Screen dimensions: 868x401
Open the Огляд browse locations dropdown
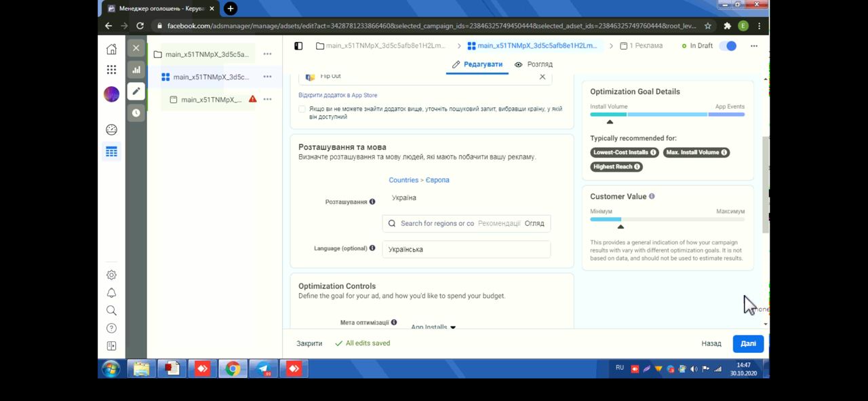(534, 223)
